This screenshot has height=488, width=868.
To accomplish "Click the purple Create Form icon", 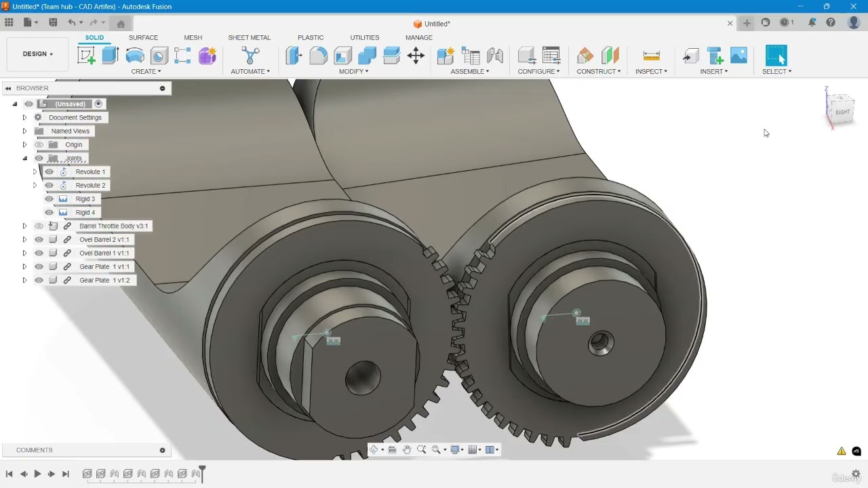I will point(207,56).
